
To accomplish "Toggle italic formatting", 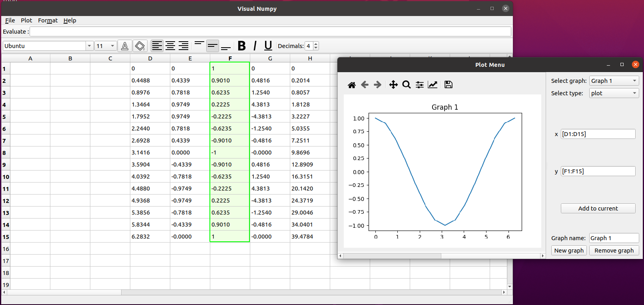I will click(255, 46).
